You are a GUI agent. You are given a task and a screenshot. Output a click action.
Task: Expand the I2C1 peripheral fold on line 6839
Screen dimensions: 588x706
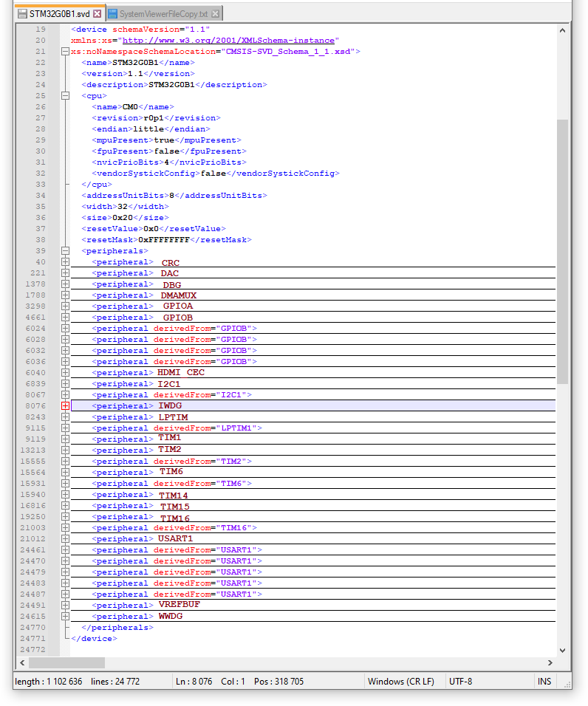65,383
